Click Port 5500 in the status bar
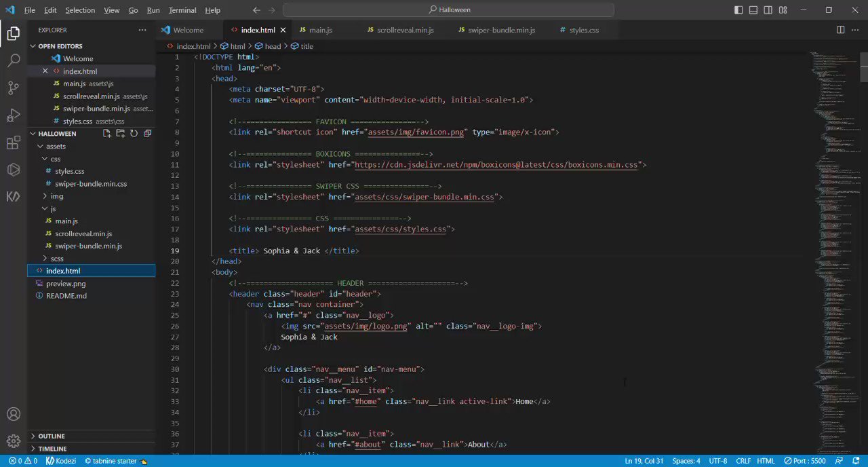 pos(804,460)
